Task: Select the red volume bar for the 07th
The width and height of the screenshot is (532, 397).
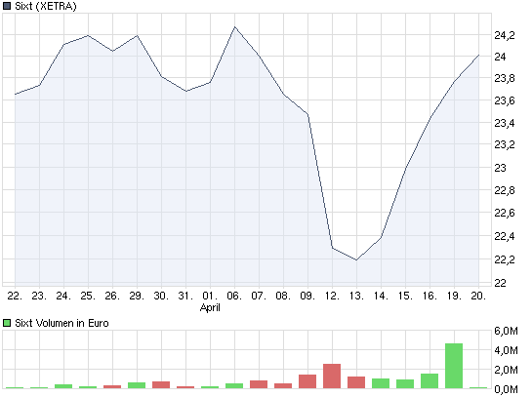Action: (x=259, y=384)
